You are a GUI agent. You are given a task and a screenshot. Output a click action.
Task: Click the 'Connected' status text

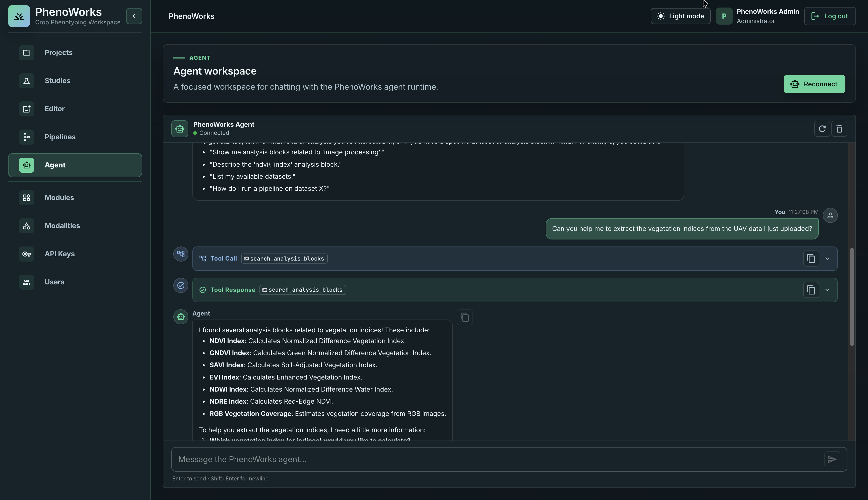coord(214,133)
